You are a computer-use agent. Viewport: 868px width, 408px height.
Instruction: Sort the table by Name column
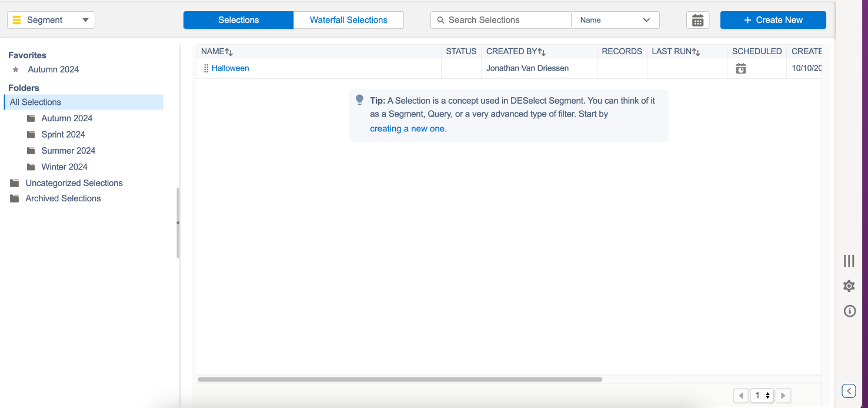coord(229,52)
